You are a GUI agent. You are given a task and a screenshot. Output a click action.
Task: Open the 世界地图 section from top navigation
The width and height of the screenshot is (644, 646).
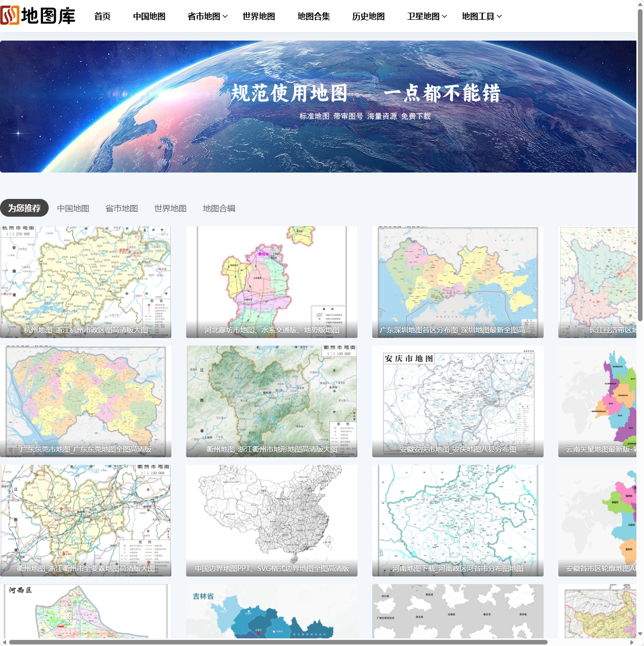coord(260,16)
